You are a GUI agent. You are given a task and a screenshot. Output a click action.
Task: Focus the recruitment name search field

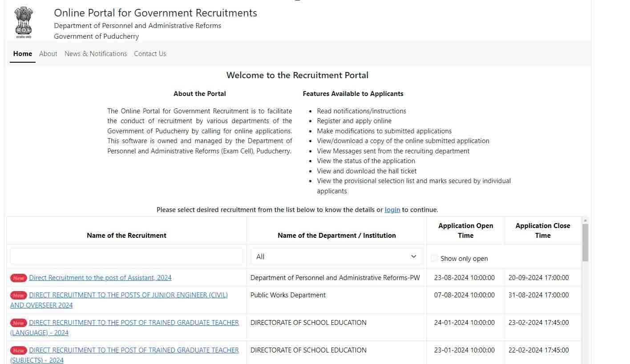point(126,256)
